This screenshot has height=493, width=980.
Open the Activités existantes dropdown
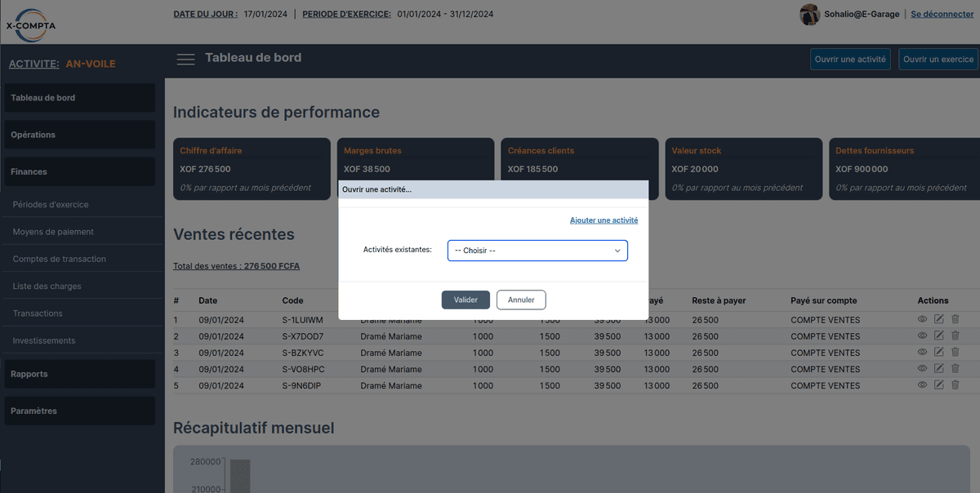537,251
